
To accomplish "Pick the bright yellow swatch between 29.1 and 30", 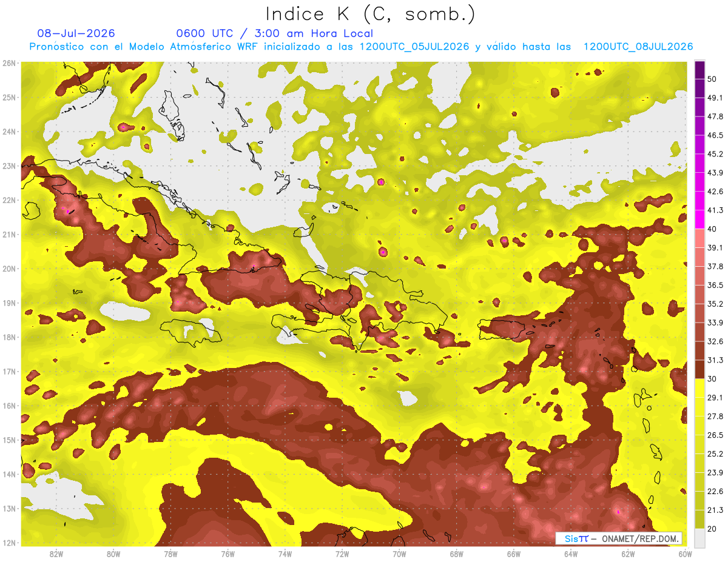I will coord(699,389).
